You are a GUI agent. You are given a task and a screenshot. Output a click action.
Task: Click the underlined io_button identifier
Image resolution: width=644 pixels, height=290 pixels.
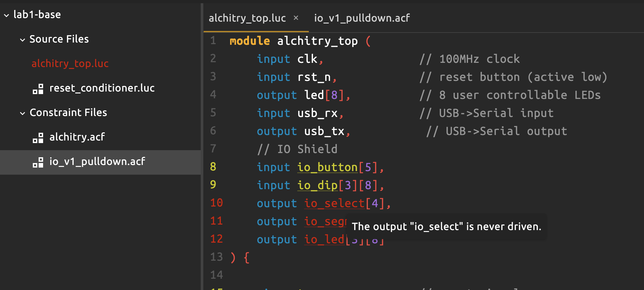point(327,167)
